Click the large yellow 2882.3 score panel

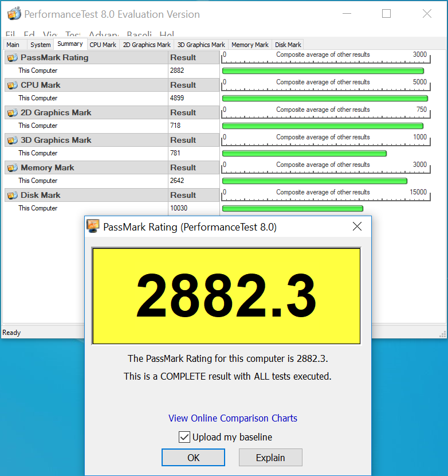(226, 296)
